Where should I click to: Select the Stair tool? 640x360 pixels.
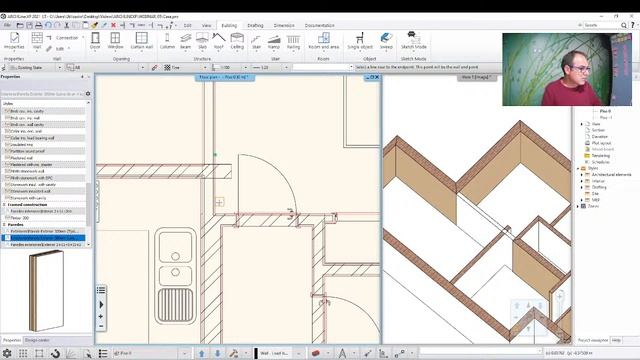(256, 41)
